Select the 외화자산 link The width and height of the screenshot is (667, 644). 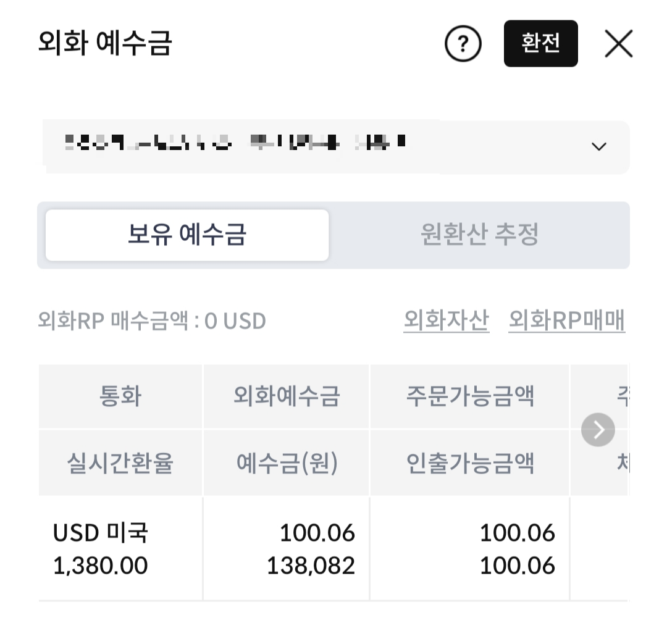pos(447,320)
